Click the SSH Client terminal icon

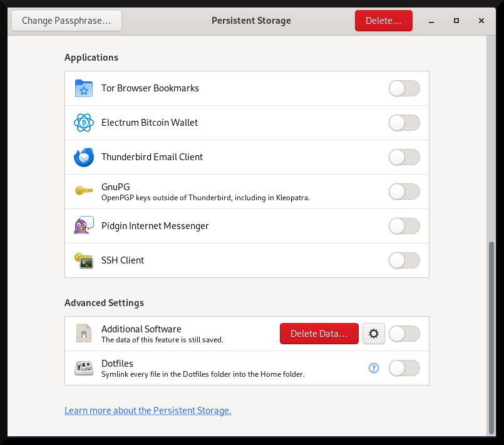click(x=83, y=260)
